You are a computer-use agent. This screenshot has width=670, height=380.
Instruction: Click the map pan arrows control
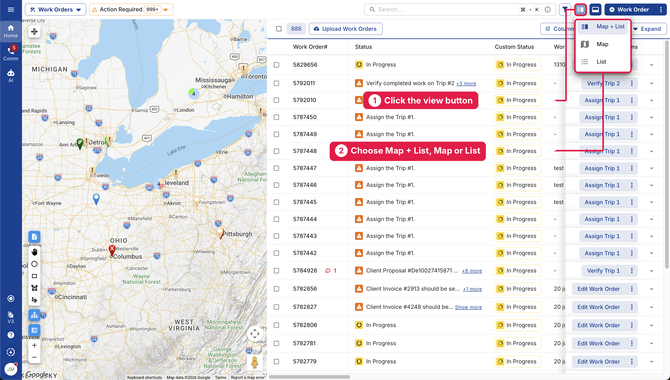(35, 32)
